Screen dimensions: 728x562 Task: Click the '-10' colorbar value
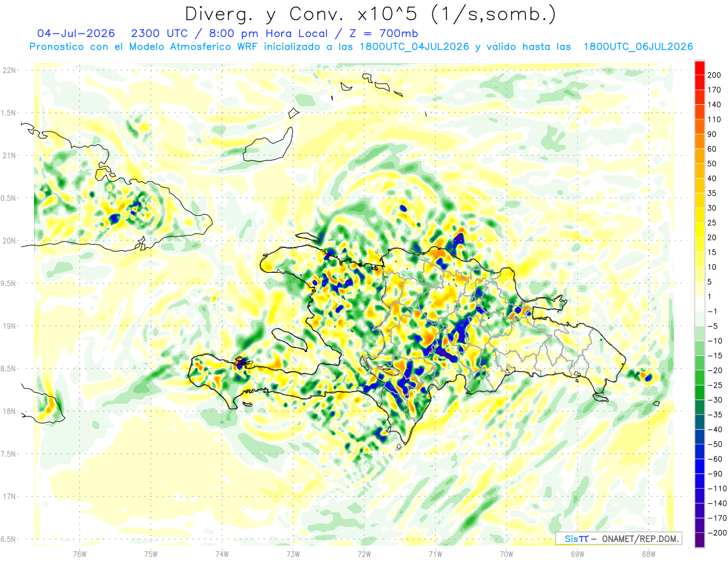(x=715, y=341)
